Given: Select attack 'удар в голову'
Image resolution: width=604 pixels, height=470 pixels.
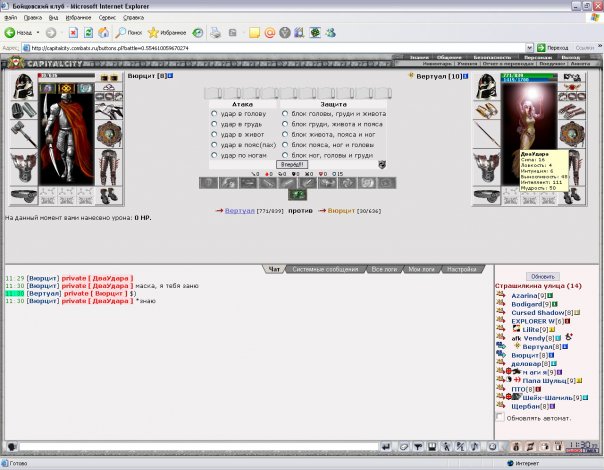Looking at the screenshot, I should tap(214, 114).
